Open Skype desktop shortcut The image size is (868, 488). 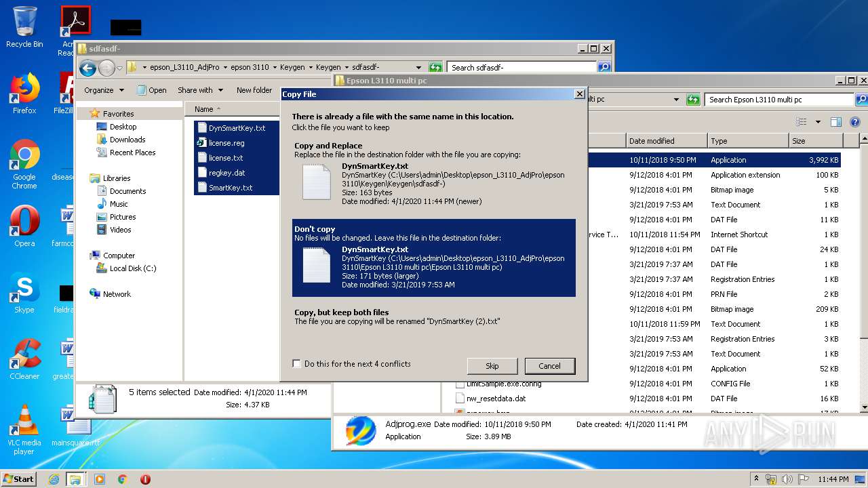pos(24,293)
